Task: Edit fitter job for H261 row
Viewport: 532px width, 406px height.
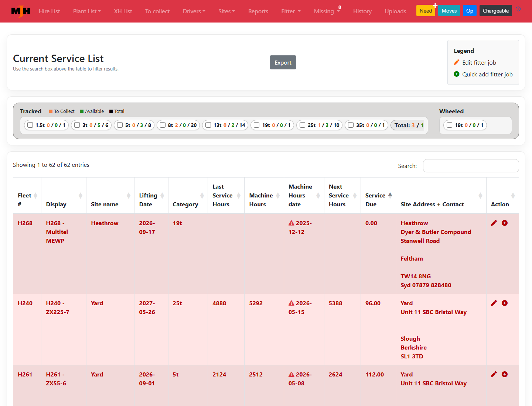Action: (x=494, y=374)
